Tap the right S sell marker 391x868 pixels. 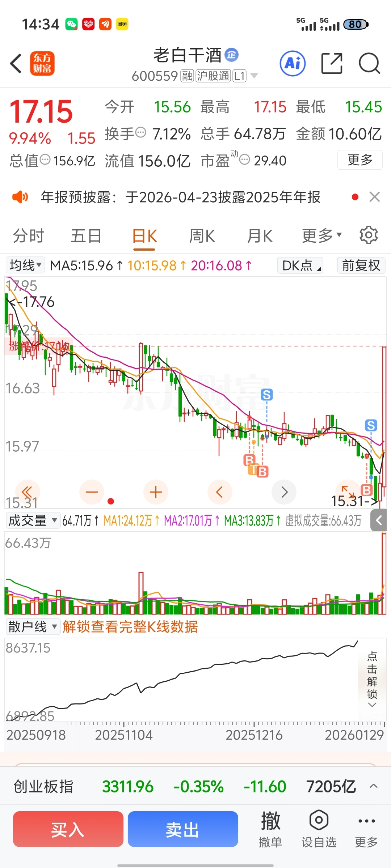tap(371, 425)
